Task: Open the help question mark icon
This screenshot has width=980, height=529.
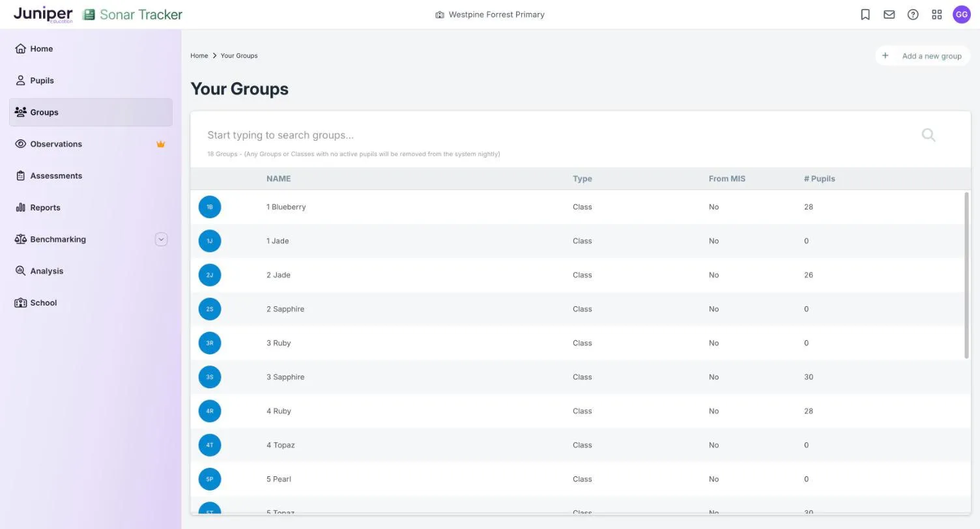Action: point(913,14)
